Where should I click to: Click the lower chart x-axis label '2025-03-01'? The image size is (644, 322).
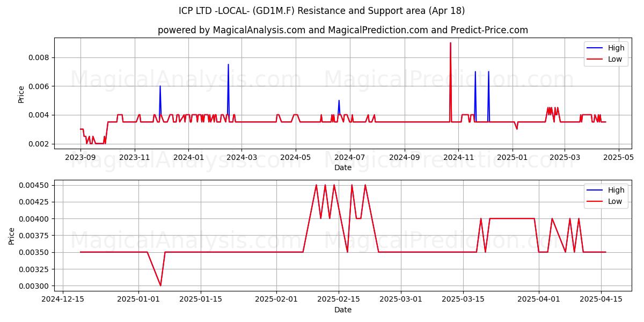[x=401, y=299]
